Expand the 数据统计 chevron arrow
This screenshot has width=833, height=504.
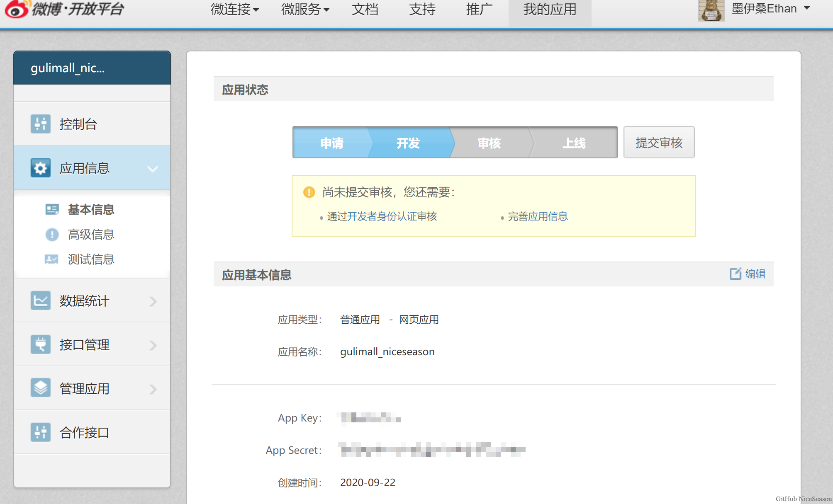[153, 301]
